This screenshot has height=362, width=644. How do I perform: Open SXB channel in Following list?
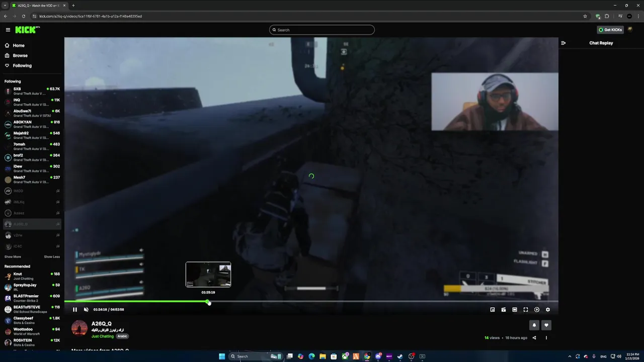32,91
